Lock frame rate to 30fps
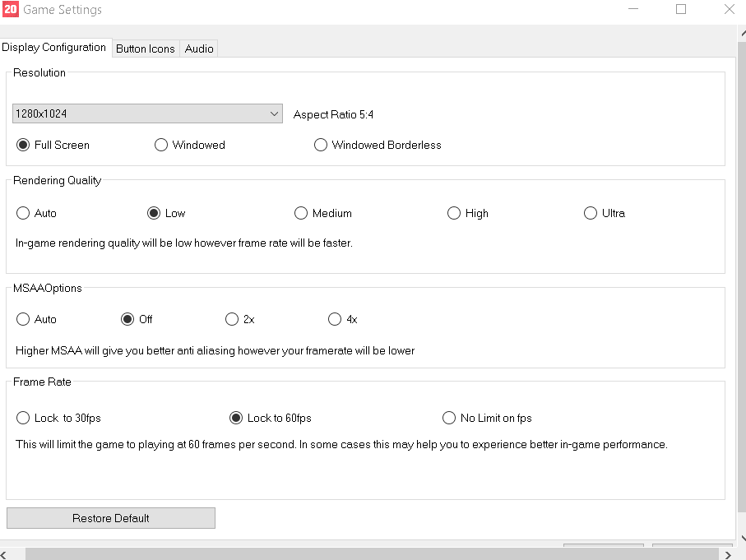746x560 pixels. point(24,418)
